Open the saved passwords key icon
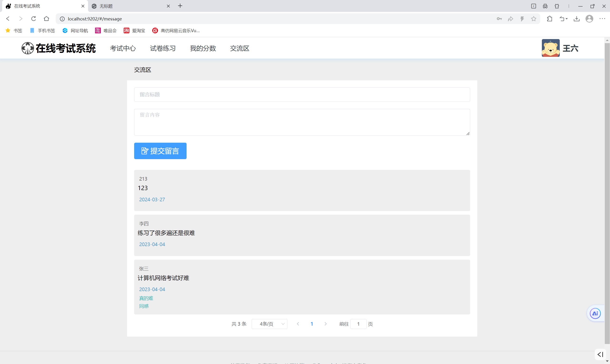 (x=499, y=19)
